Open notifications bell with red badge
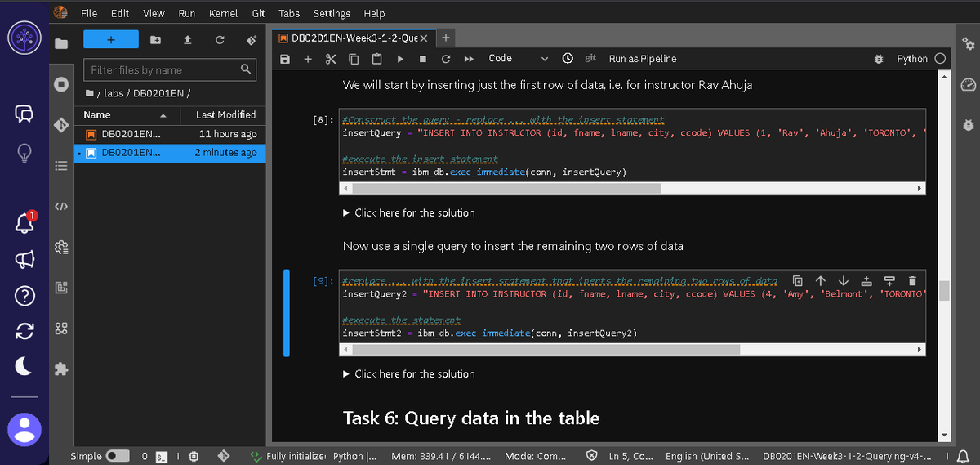 [24, 222]
